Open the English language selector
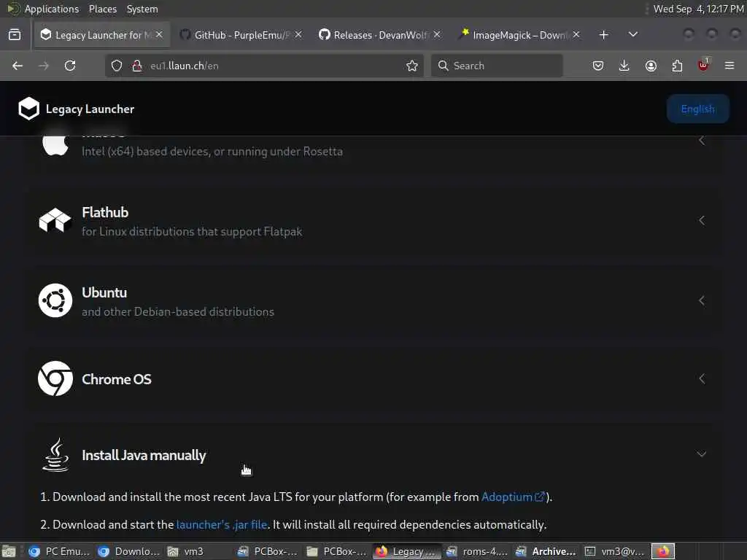Screen dimensions: 747x560 (698, 109)
